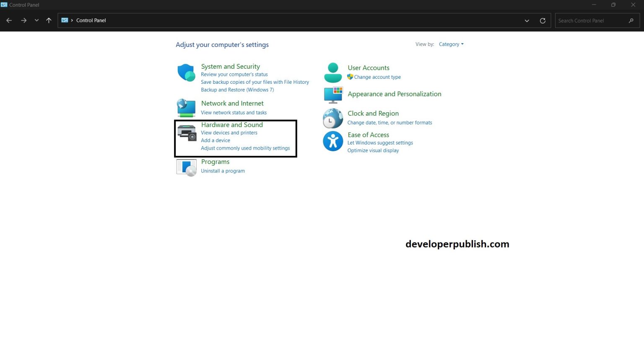The height and width of the screenshot is (362, 644).
Task: Click Uninstall a program link
Action: pos(223,171)
